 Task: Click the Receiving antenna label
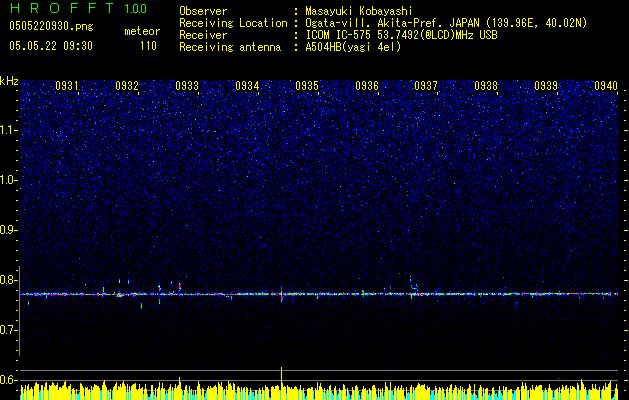[230, 47]
